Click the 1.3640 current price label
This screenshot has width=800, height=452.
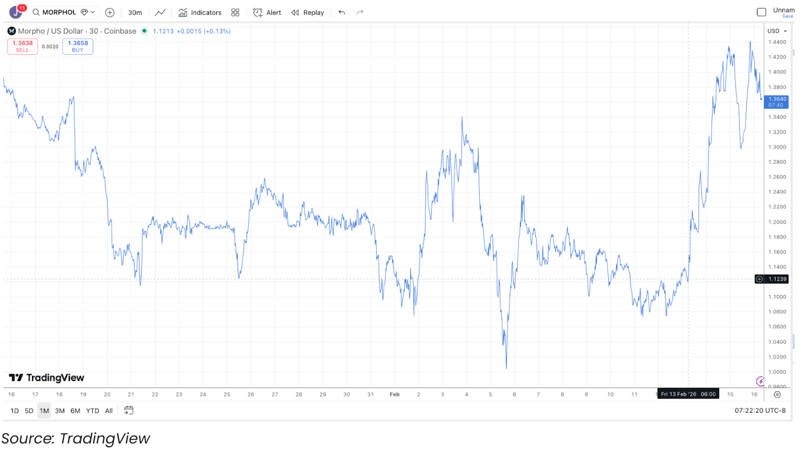pyautogui.click(x=776, y=102)
